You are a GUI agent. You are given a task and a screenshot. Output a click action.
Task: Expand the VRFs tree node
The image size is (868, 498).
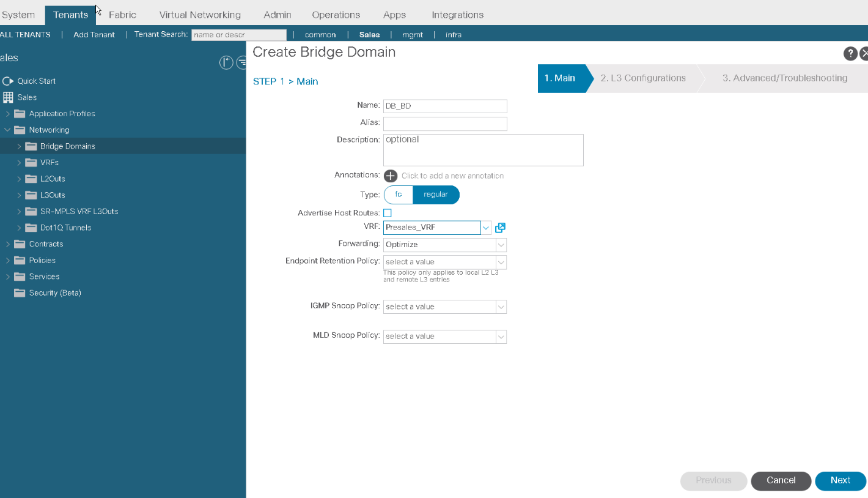[x=19, y=163]
